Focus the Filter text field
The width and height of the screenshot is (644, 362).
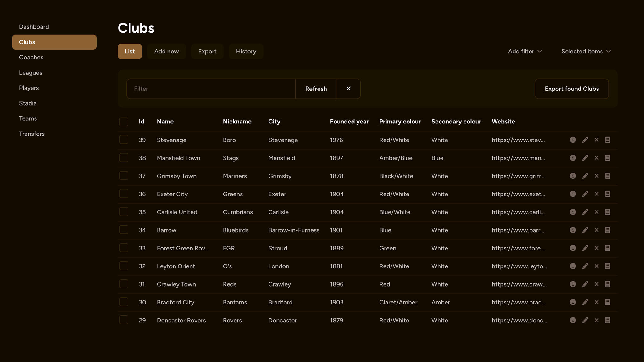tap(211, 89)
